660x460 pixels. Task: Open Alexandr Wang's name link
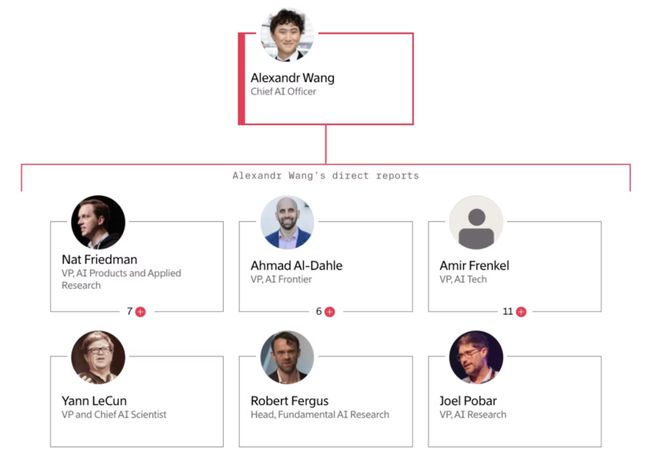tap(292, 78)
